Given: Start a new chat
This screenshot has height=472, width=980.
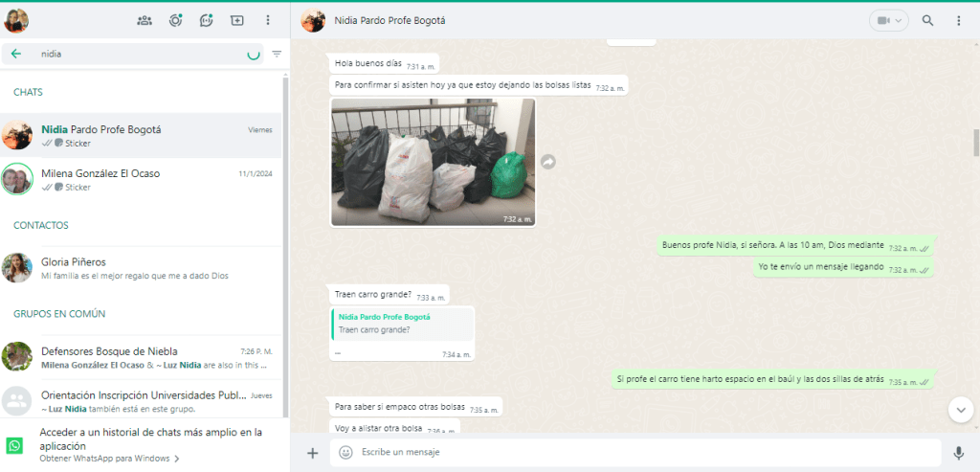Looking at the screenshot, I should pyautogui.click(x=236, y=20).
